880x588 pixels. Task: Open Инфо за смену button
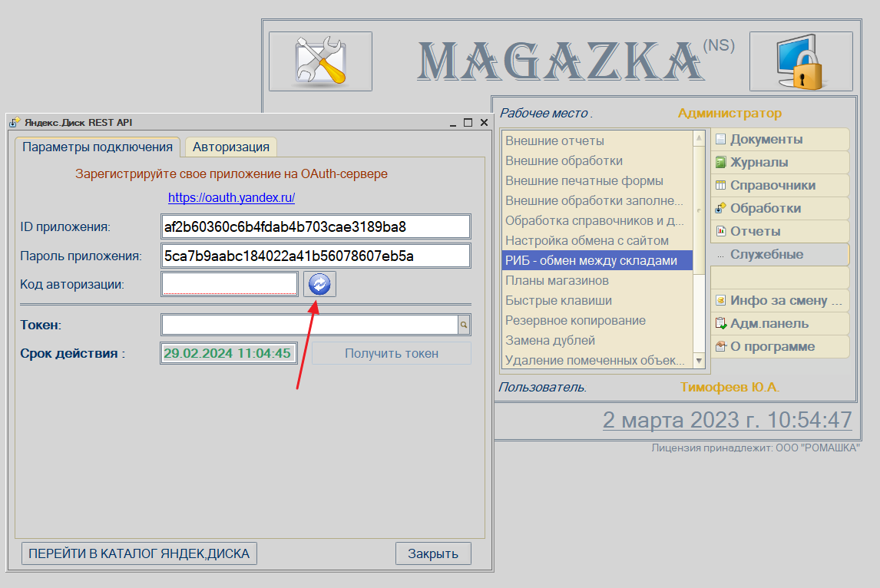pyautogui.click(x=779, y=300)
